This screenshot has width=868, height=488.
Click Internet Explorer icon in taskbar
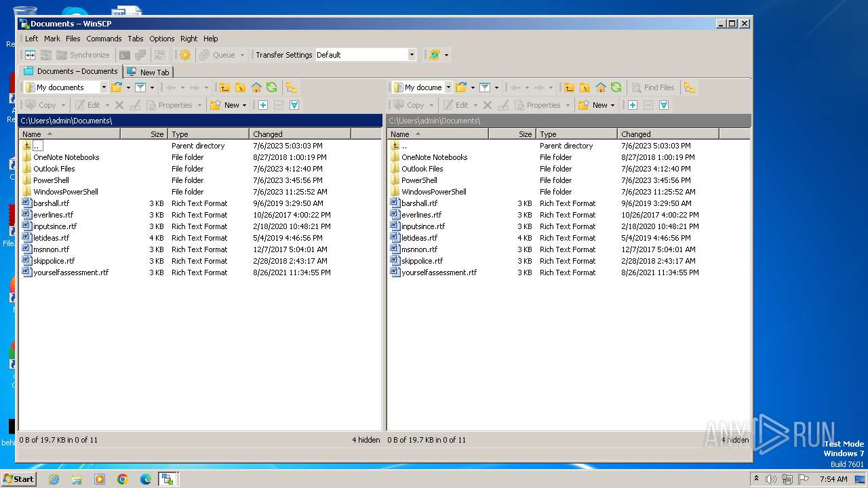(x=54, y=479)
